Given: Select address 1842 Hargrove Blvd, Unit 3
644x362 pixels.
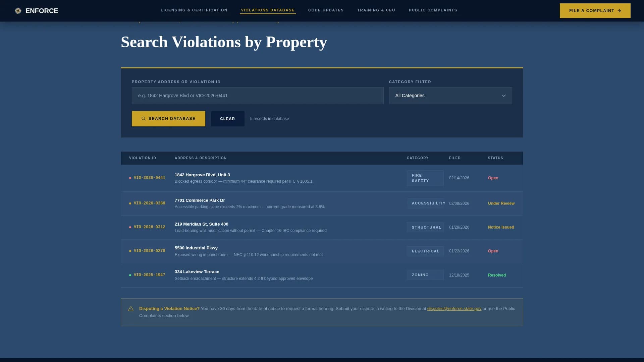Looking at the screenshot, I should [x=202, y=175].
